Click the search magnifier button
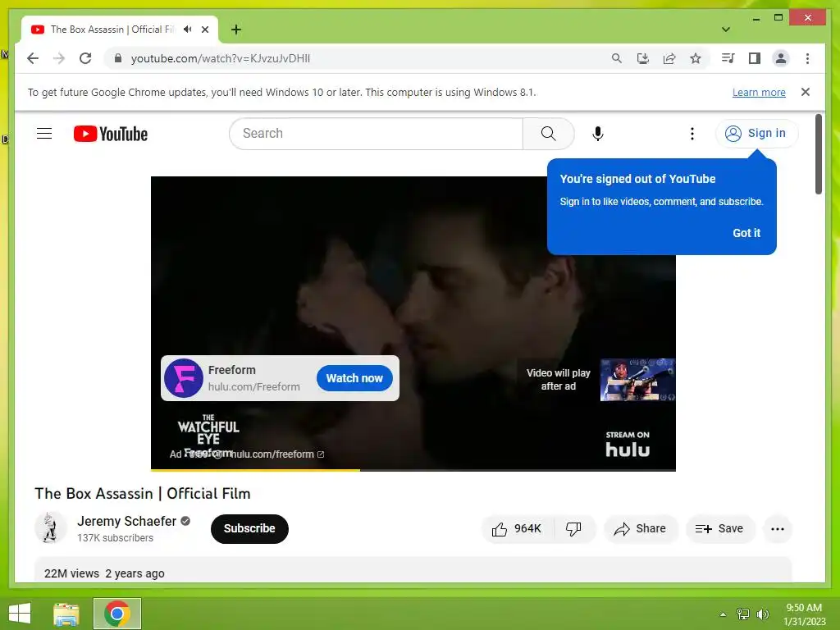840x630 pixels. pos(548,134)
